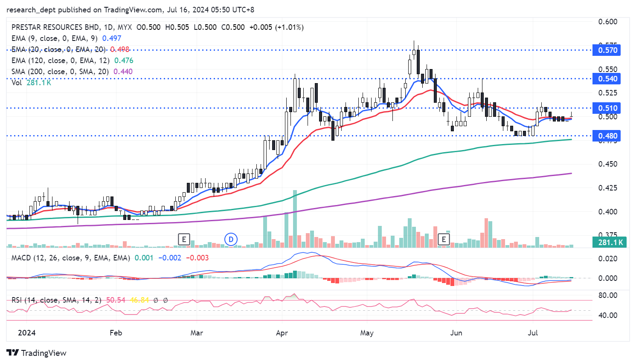Image resolution: width=636 pixels, height=364 pixels.
Task: Click the green 281.1 K volume badge
Action: tap(610, 243)
